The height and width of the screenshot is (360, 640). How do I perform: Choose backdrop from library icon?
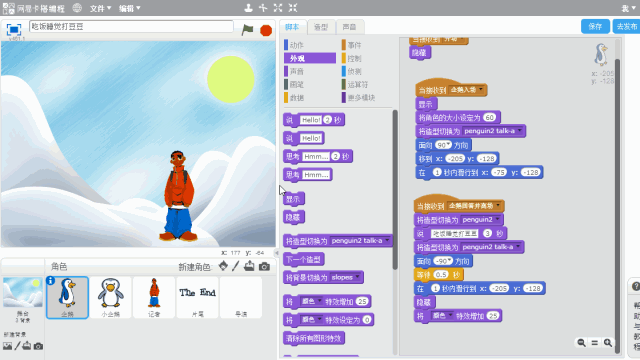[7, 346]
